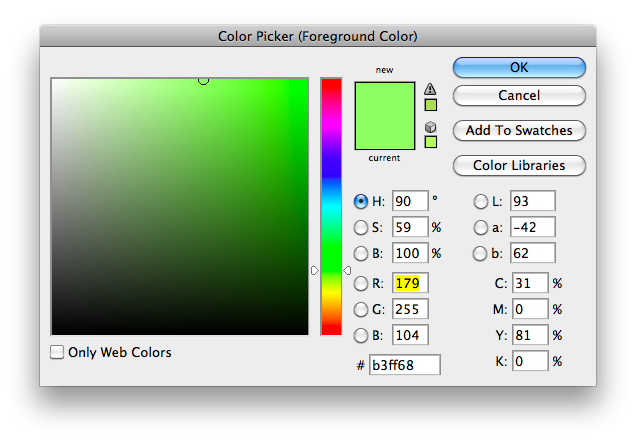Image resolution: width=636 pixels, height=441 pixels.
Task: Click the Cancel button
Action: coord(519,95)
